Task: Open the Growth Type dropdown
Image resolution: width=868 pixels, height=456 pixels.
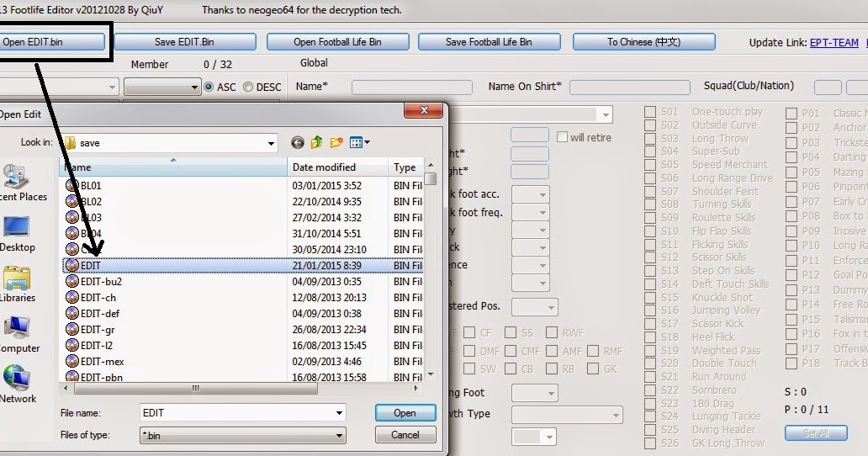Action: point(567,415)
